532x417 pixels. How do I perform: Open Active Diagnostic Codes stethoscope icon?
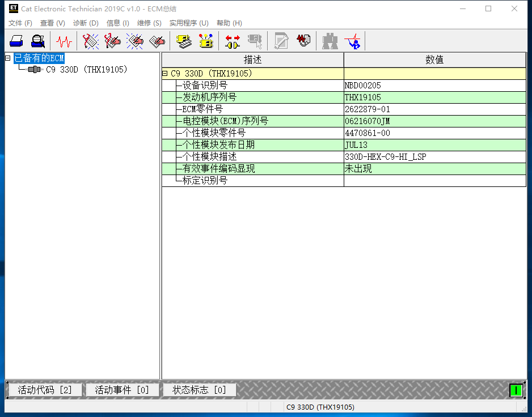[91, 41]
